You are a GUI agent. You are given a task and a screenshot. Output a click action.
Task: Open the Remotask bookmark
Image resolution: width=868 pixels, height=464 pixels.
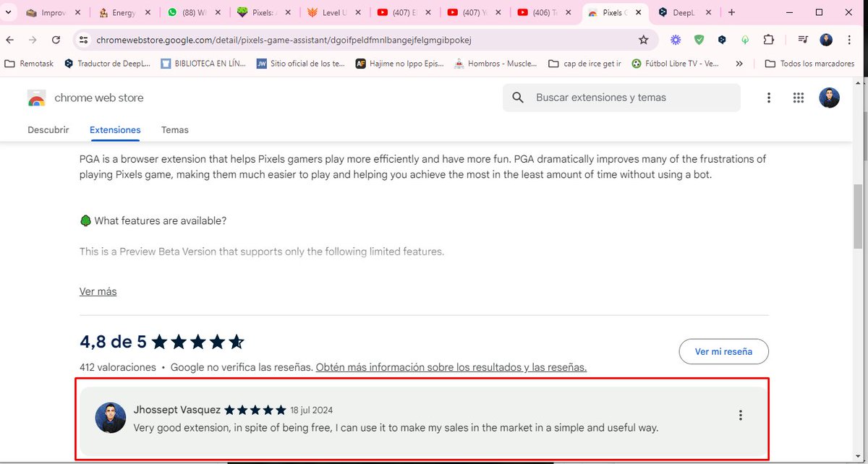pyautogui.click(x=29, y=64)
